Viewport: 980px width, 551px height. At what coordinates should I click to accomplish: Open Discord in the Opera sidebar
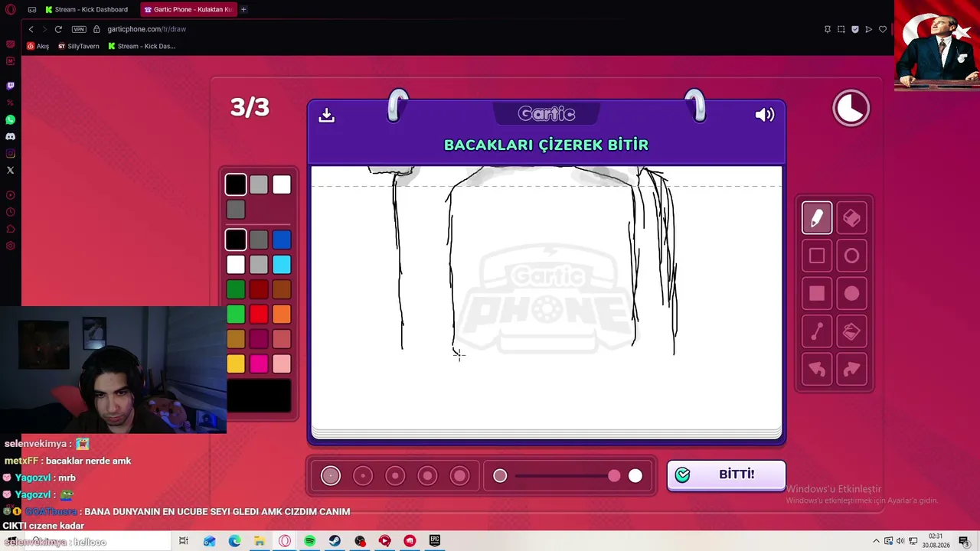tap(11, 136)
